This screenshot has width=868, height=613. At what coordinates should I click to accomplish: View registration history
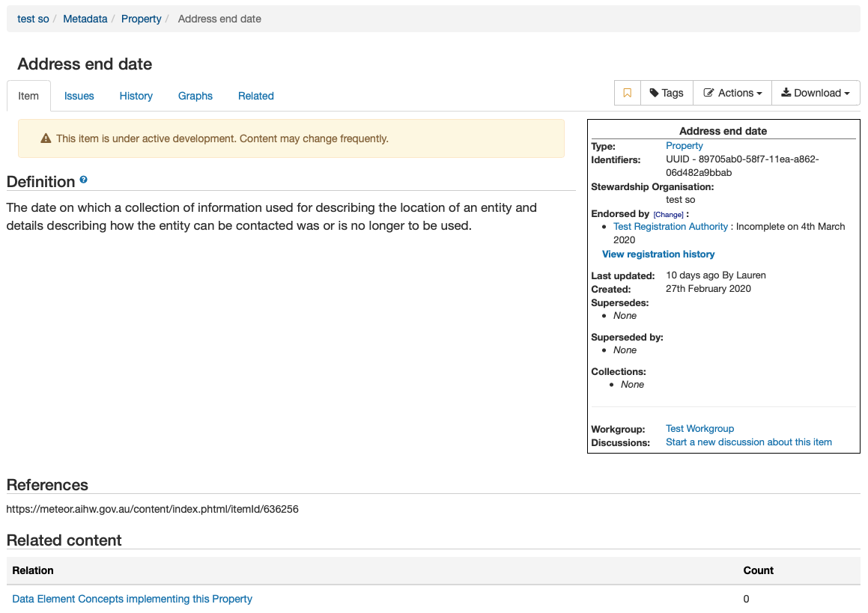(x=658, y=254)
